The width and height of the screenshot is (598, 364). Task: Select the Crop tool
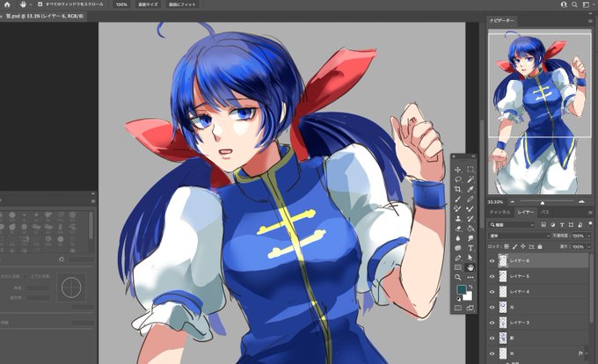coord(458,189)
